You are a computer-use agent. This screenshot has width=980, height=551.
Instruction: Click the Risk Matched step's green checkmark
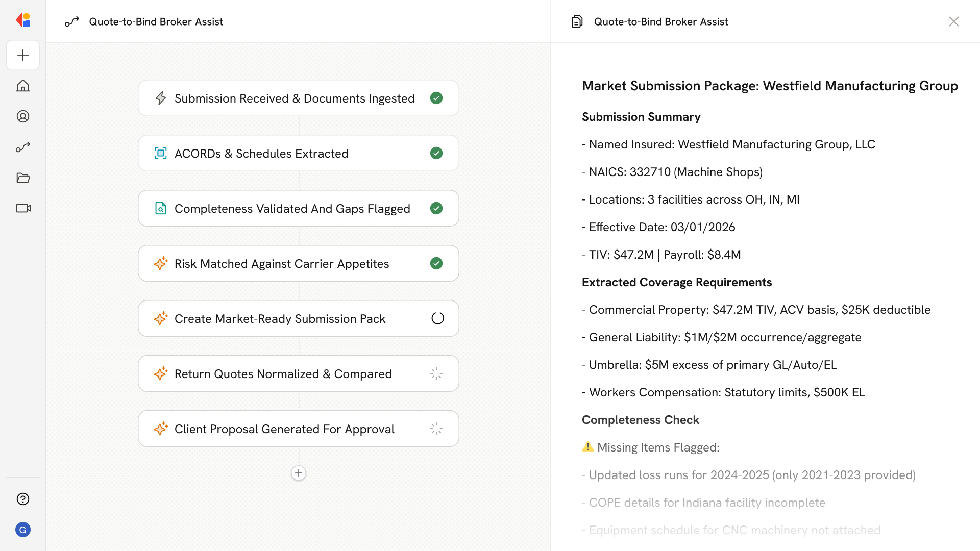click(x=436, y=263)
